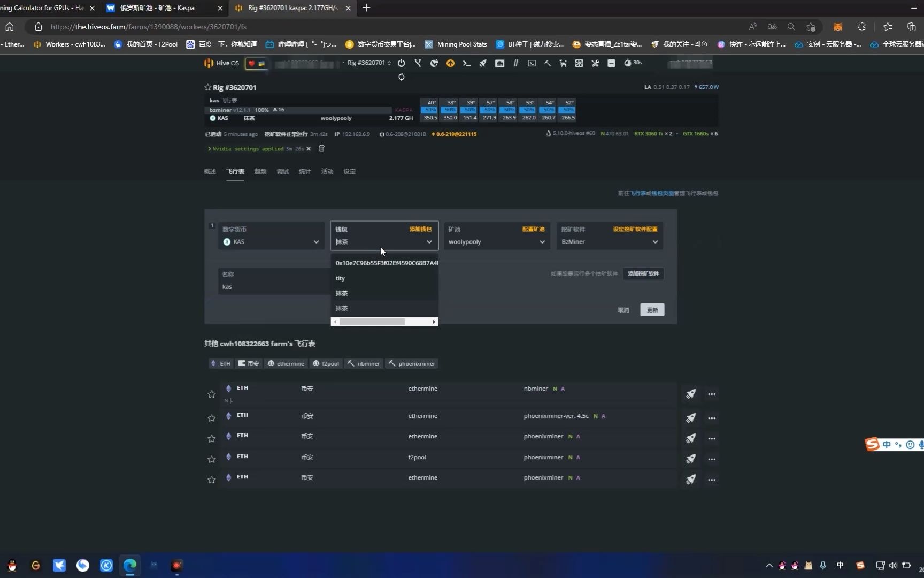This screenshot has width=924, height=578.
Task: Open the Edge browser taskbar icon
Action: pos(130,565)
